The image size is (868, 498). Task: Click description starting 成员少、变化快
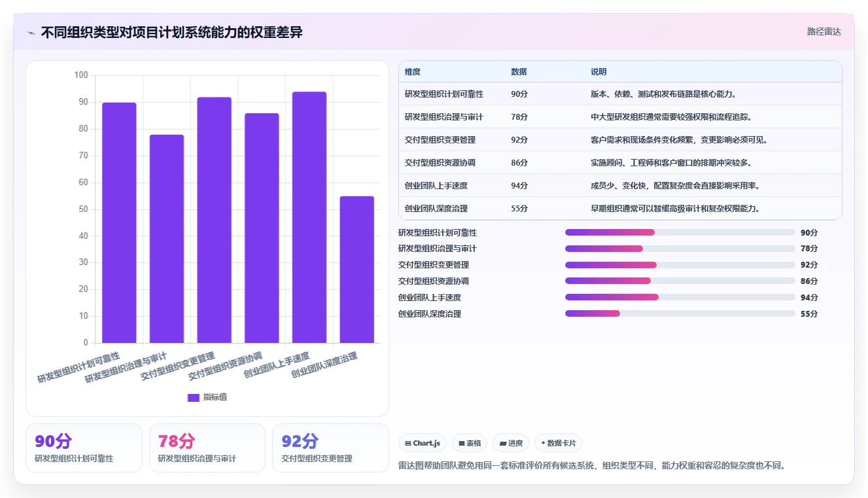[677, 186]
